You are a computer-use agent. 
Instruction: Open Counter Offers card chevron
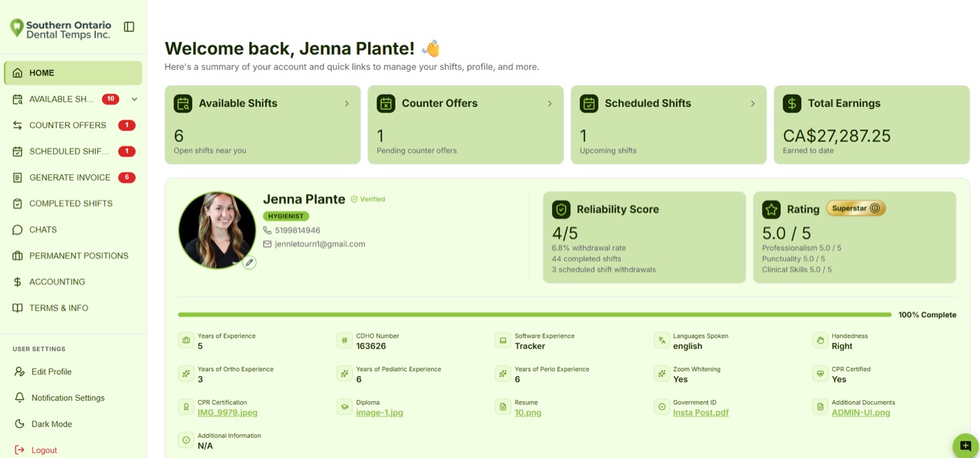tap(549, 104)
